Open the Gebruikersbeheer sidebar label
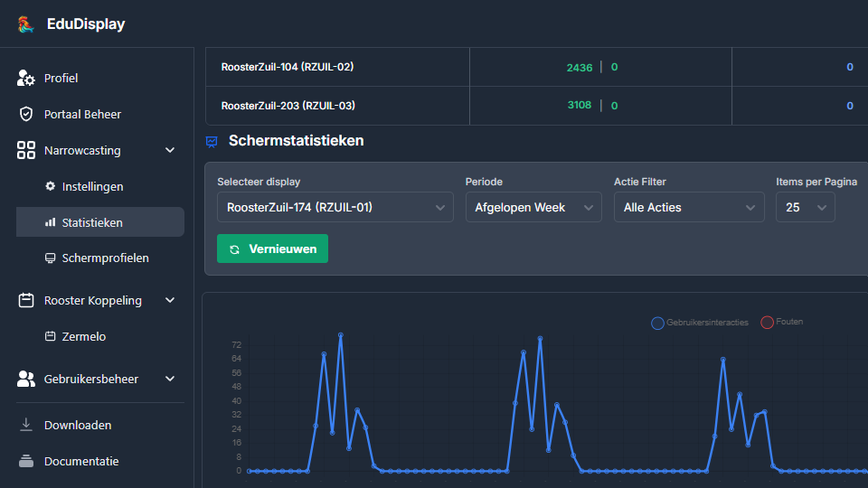The width and height of the screenshot is (868, 488). click(x=91, y=379)
